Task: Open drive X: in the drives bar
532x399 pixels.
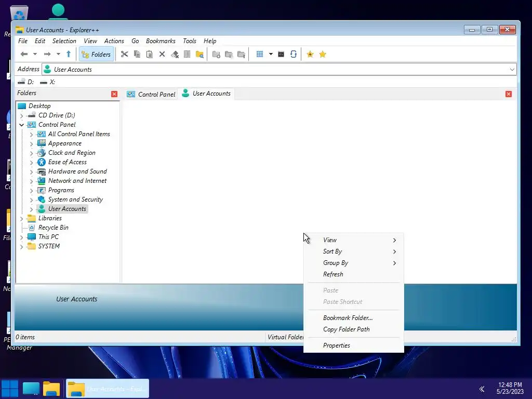Action: point(47,82)
